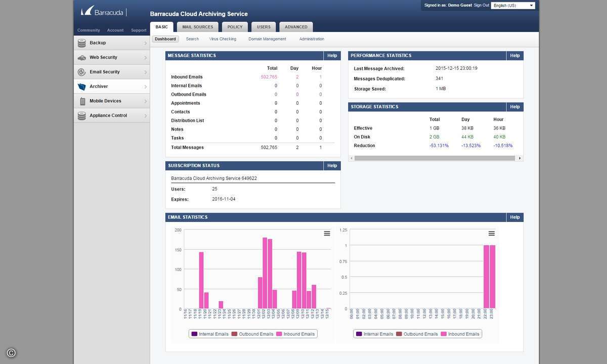The width and height of the screenshot is (607, 364).
Task: Click Help in Storage Statistics panel
Action: click(515, 107)
